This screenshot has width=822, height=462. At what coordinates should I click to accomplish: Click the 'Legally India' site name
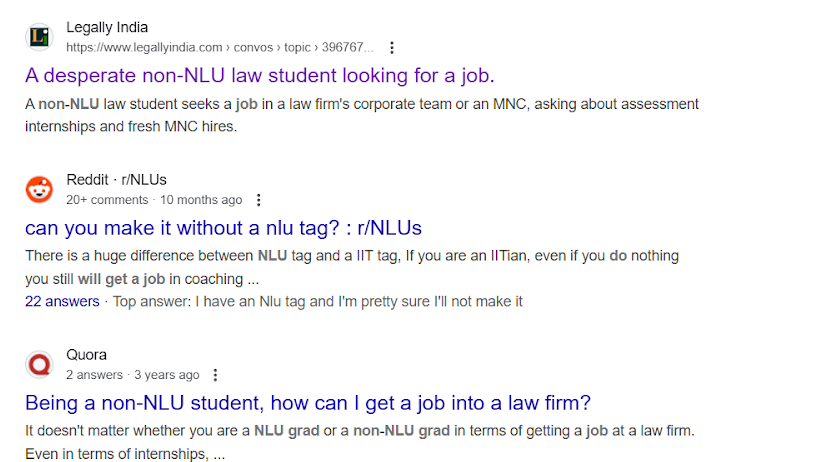pos(107,27)
